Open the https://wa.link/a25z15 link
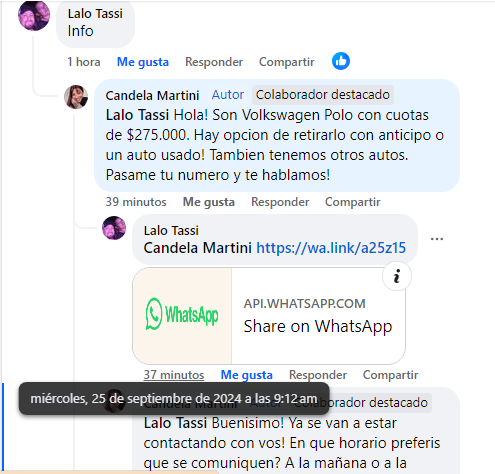The width and height of the screenshot is (495, 474). point(331,248)
